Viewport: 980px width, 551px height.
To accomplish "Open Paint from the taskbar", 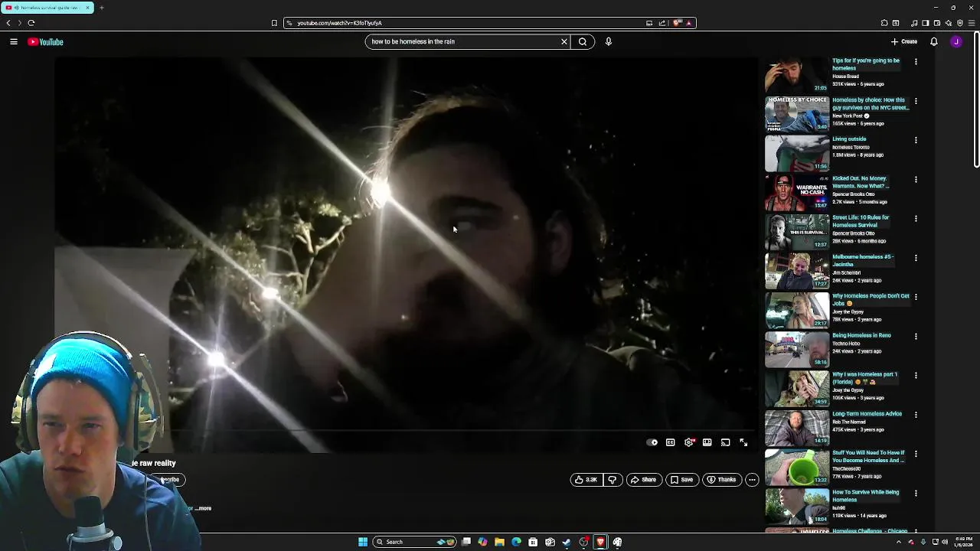I will [x=617, y=542].
